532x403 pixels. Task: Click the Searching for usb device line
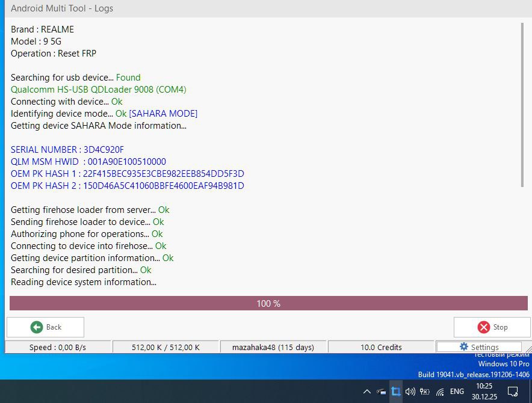point(76,78)
